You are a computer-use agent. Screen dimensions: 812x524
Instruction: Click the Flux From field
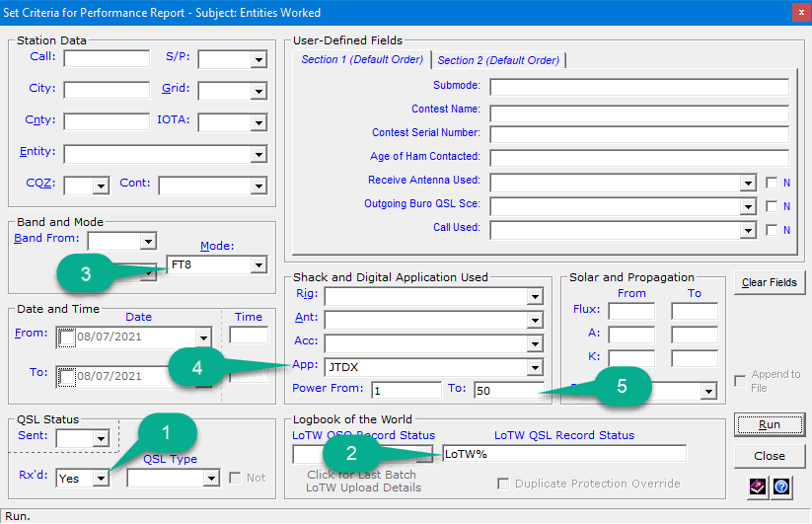(x=631, y=311)
